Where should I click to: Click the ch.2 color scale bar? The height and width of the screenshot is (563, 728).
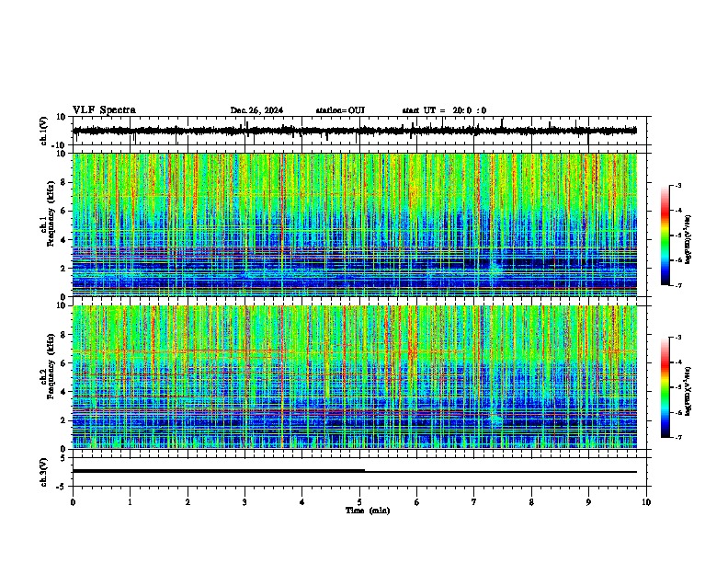(665, 387)
